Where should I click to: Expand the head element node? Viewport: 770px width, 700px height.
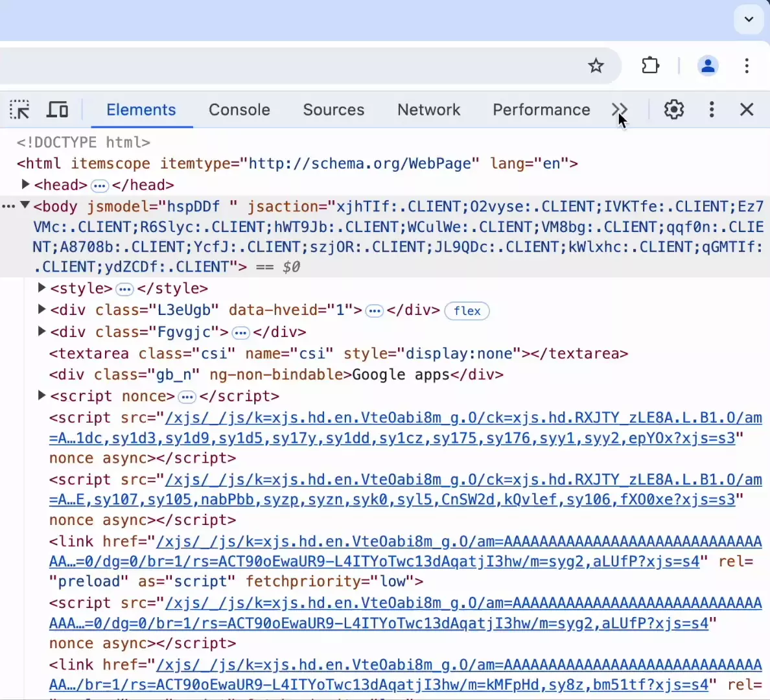pos(26,185)
